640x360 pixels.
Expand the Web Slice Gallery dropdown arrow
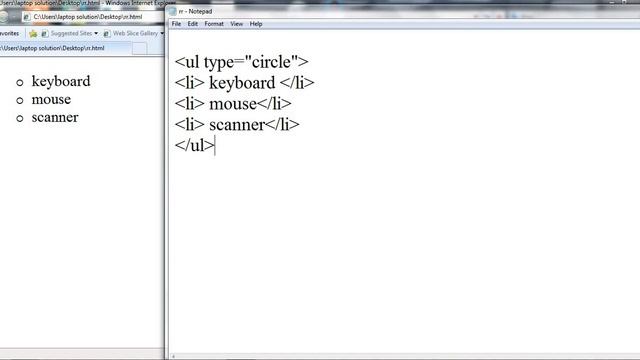coord(162,33)
